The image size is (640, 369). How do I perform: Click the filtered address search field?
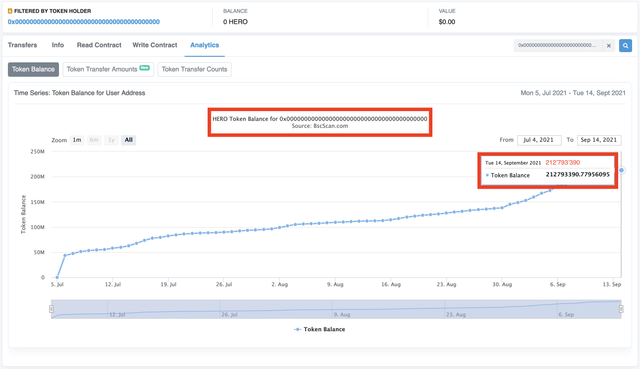(x=558, y=46)
